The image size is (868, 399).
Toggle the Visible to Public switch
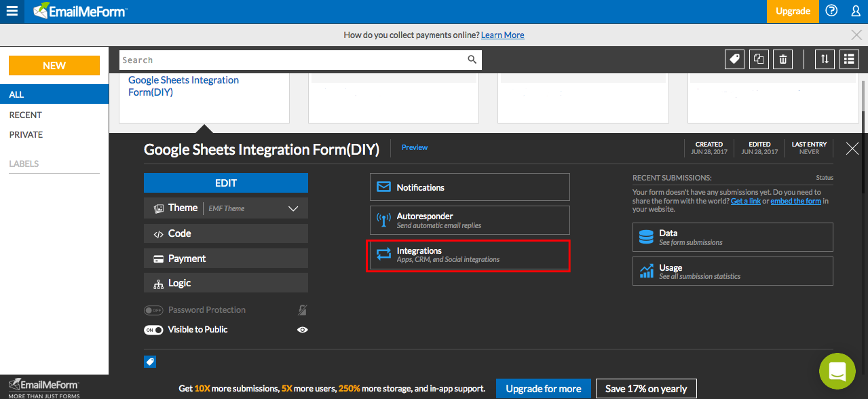(x=153, y=330)
